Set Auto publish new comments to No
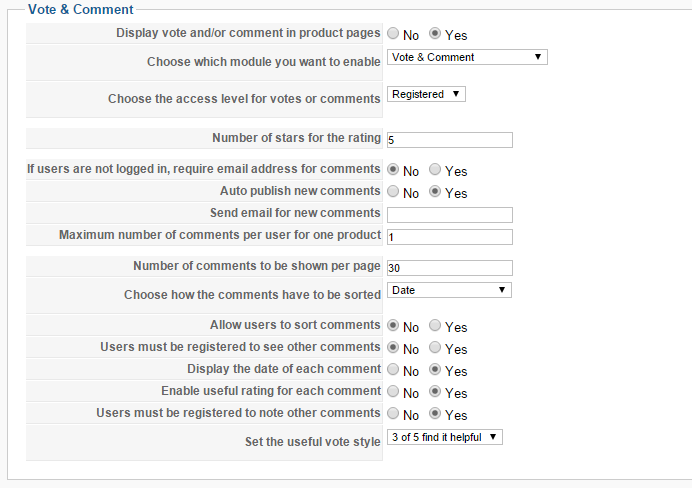Viewport: 692px width, 488px height. click(393, 192)
